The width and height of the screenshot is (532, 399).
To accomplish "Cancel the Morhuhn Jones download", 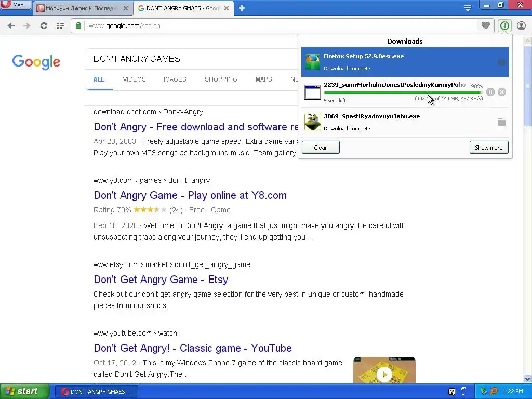I will [x=502, y=92].
